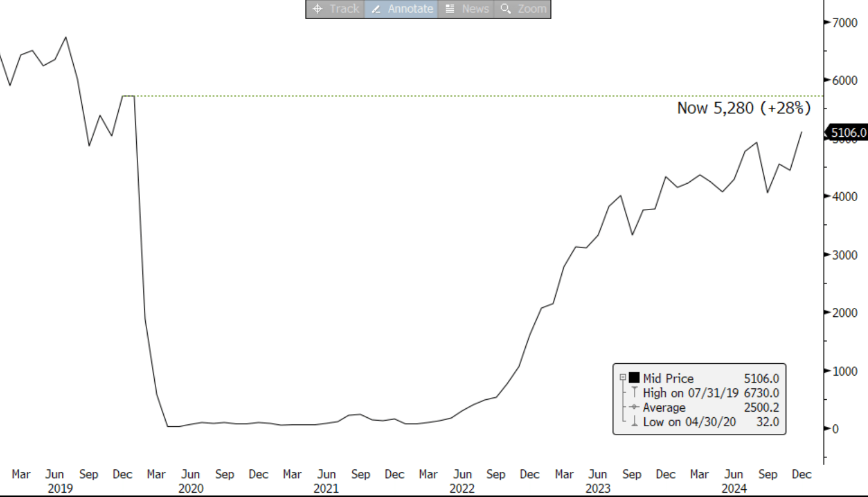Click the 7000 label on the Y-axis
This screenshot has width=868, height=497.
click(844, 23)
